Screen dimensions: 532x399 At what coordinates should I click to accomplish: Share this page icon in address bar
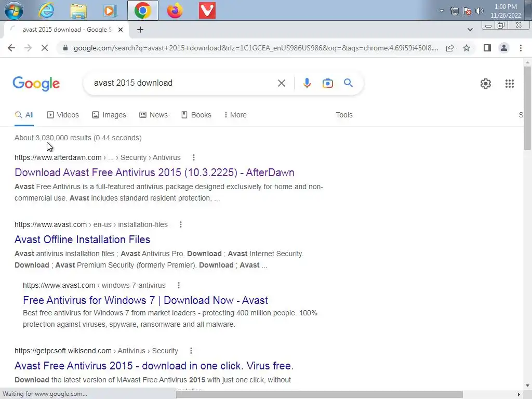click(450, 48)
